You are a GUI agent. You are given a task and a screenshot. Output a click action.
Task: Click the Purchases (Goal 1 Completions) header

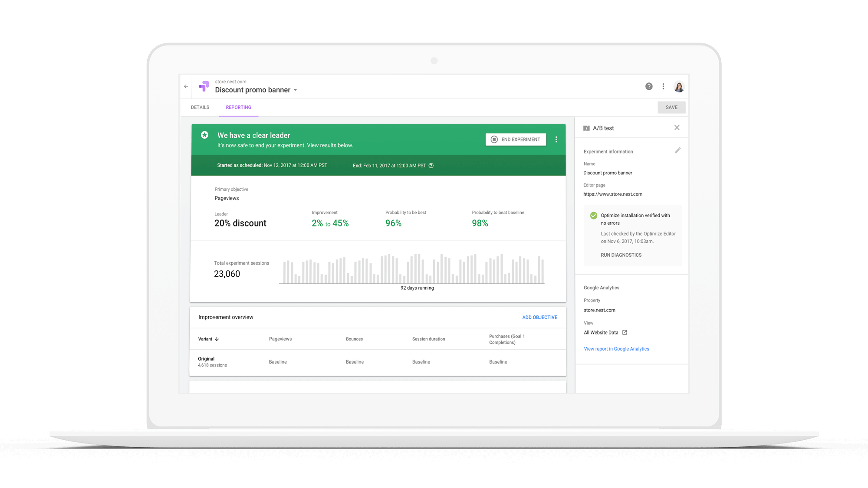pyautogui.click(x=507, y=339)
